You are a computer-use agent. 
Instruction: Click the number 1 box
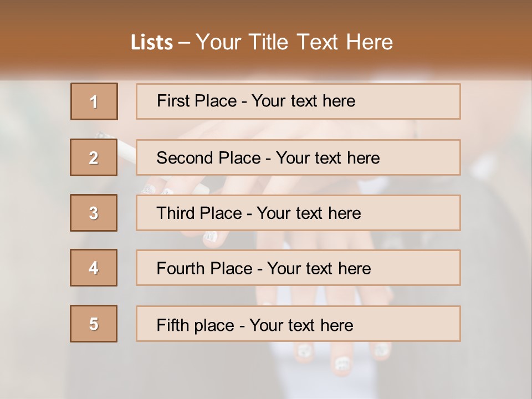[94, 101]
